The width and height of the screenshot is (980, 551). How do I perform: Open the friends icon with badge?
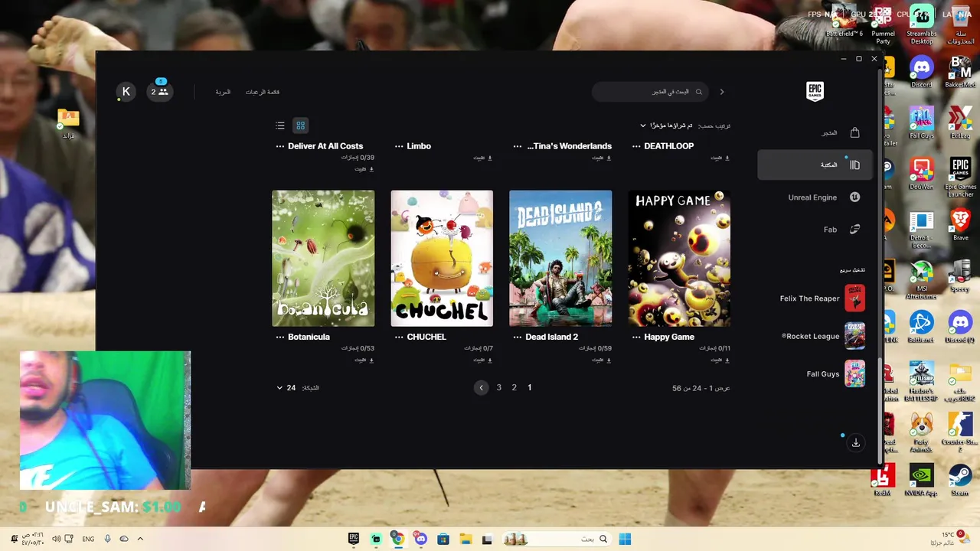click(160, 92)
